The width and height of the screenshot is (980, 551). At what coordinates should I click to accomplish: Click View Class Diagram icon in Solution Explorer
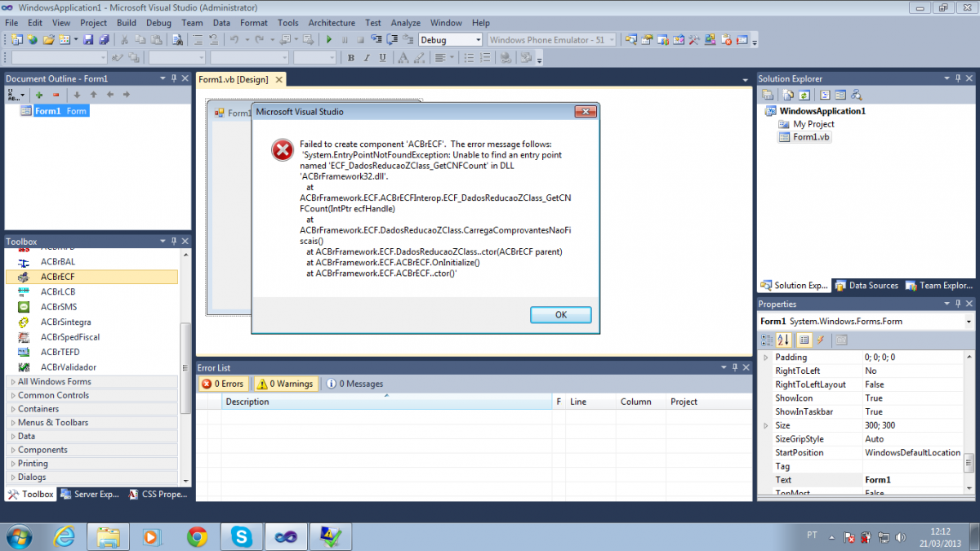tap(857, 96)
